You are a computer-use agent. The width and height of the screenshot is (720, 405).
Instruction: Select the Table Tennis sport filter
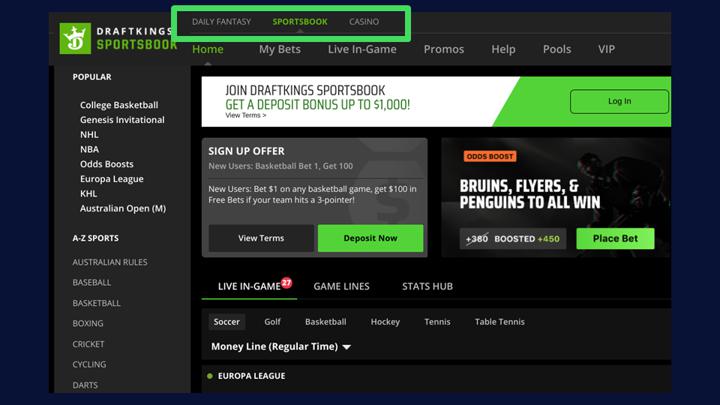(x=500, y=322)
